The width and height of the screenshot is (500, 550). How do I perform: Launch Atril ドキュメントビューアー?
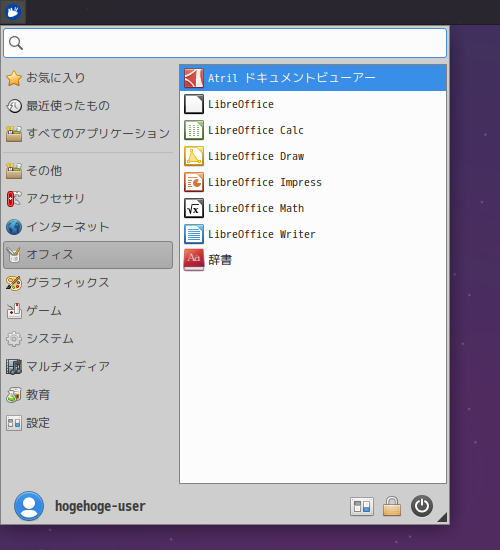pyautogui.click(x=313, y=78)
